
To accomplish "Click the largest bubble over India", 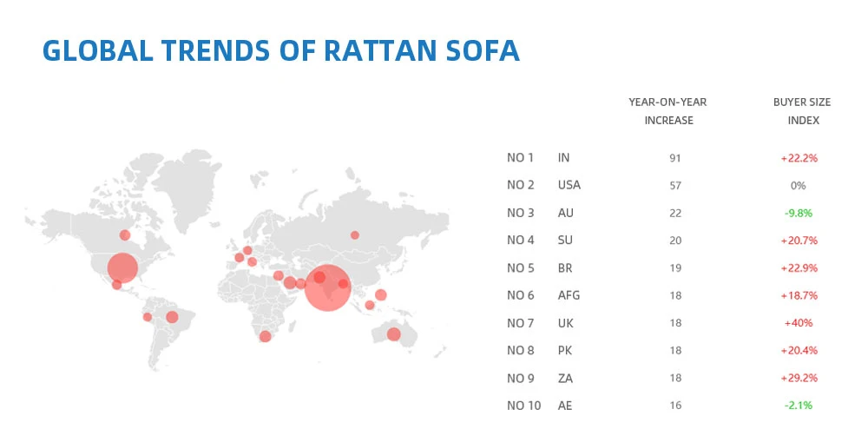I will click(327, 288).
